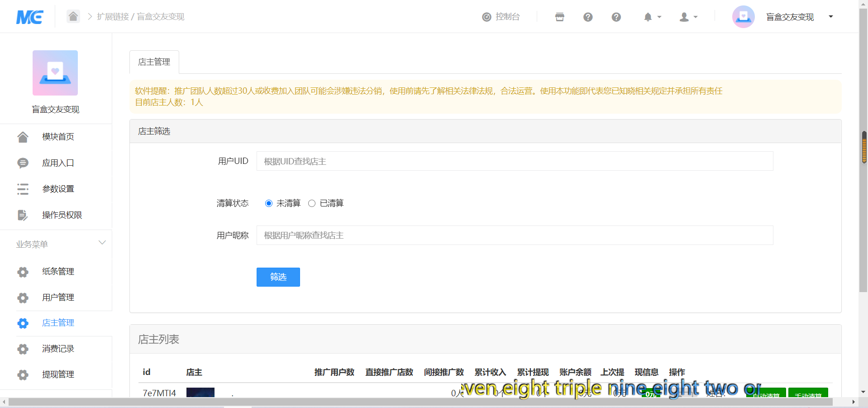
Task: Collapse the 业务菜单 section chevron
Action: 102,243
